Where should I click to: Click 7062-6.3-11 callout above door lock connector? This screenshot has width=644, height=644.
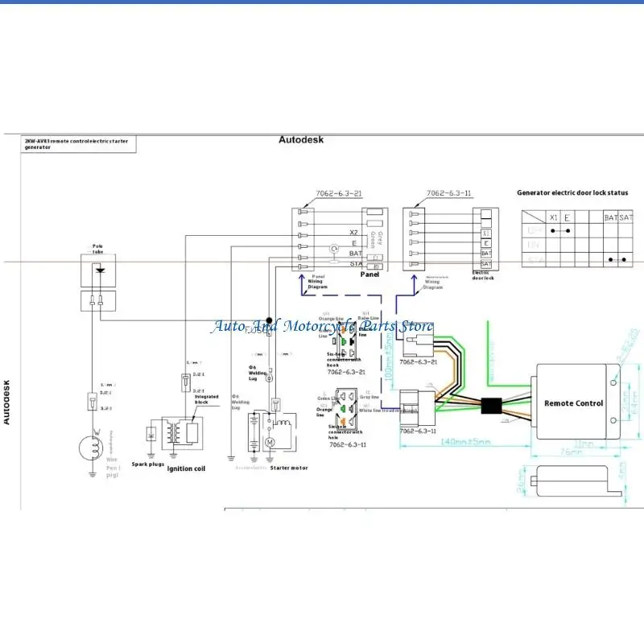tap(449, 193)
